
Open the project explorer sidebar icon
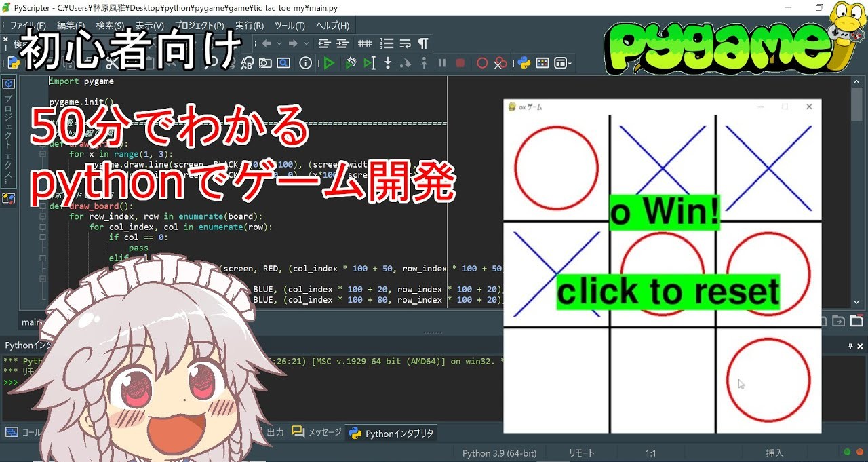click(9, 83)
